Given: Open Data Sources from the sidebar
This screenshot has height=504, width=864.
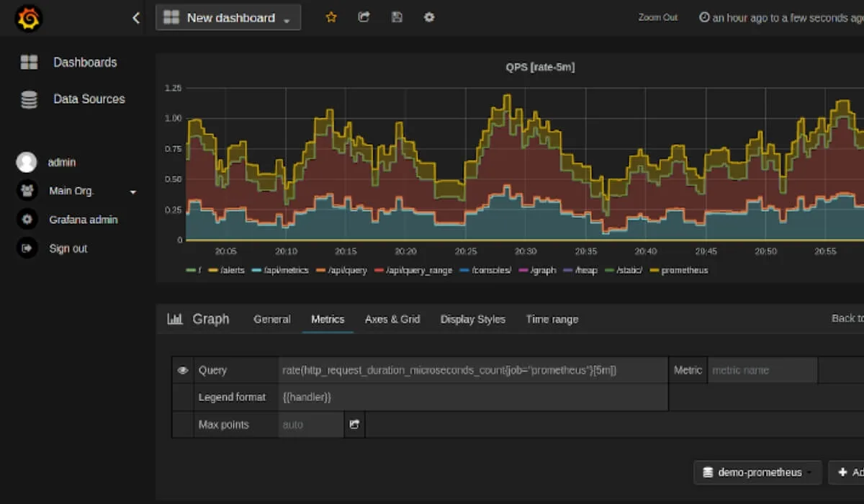Looking at the screenshot, I should click(89, 99).
